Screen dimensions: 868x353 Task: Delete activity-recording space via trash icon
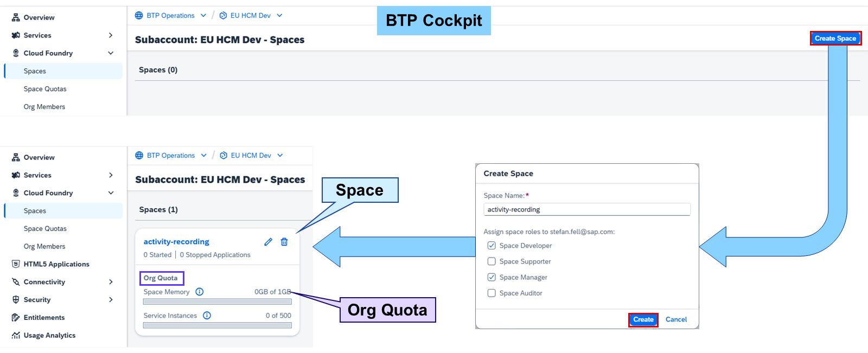[x=284, y=242]
